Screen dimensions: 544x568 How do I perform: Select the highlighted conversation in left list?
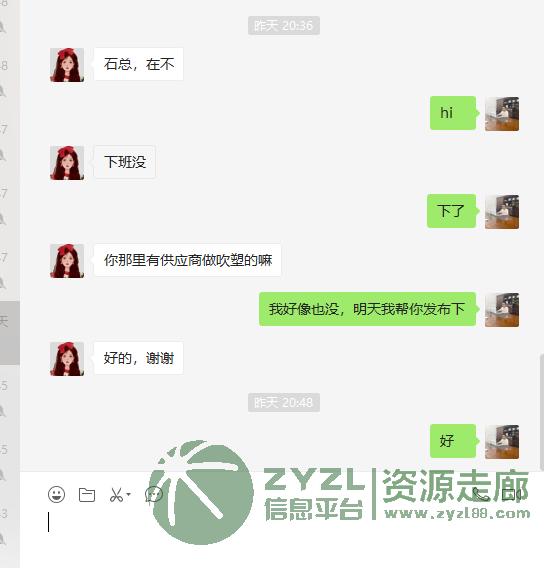click(x=10, y=333)
